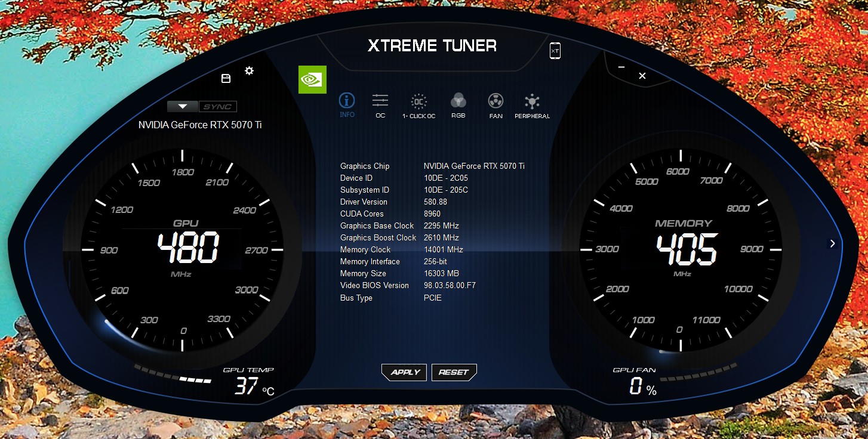868x439 pixels.
Task: Select the Device ID value 10DE - 2C05
Action: (446, 178)
